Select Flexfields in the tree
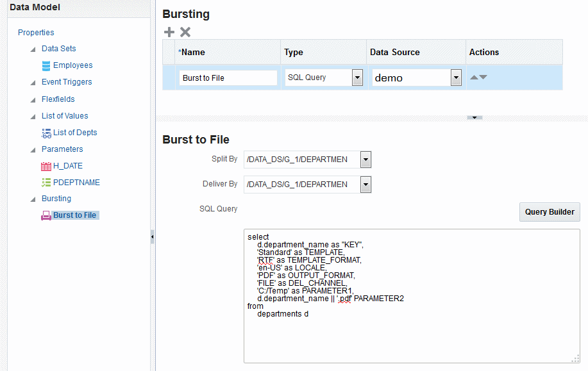The height and width of the screenshot is (371, 588). (58, 99)
